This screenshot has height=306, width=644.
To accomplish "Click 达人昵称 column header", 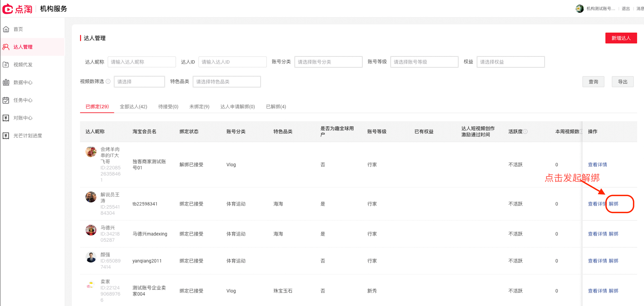I will [95, 132].
